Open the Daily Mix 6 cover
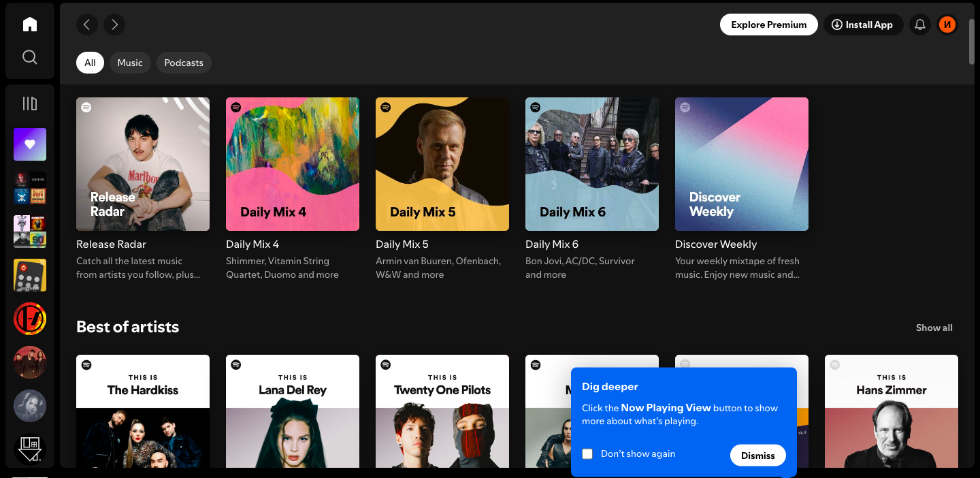The width and height of the screenshot is (980, 478). coord(592,164)
